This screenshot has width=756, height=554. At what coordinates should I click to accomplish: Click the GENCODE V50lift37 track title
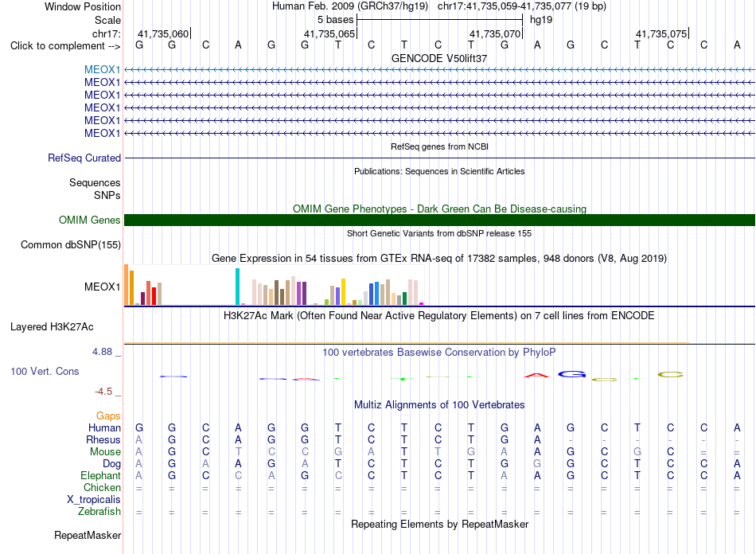(438, 58)
